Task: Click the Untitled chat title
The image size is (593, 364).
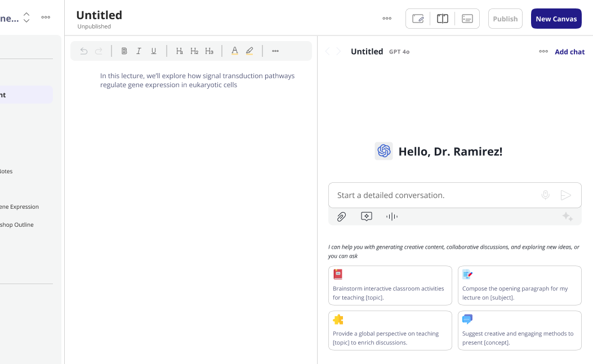Action: point(367,51)
